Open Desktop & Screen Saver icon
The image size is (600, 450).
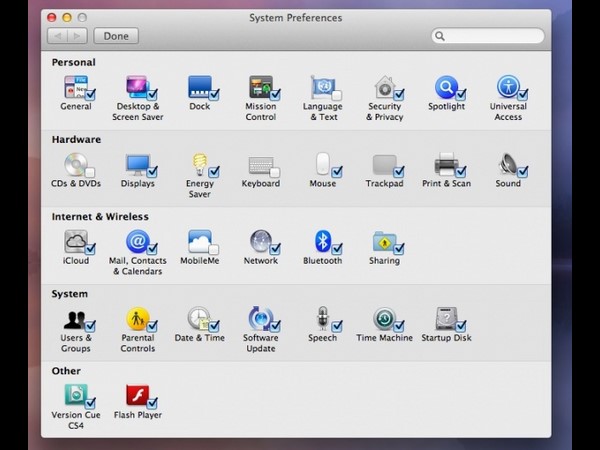click(x=137, y=87)
